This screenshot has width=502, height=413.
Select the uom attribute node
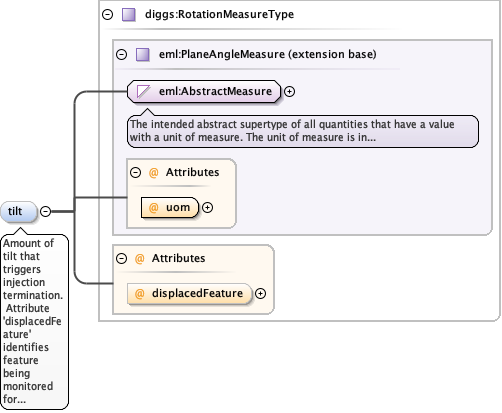click(x=170, y=207)
